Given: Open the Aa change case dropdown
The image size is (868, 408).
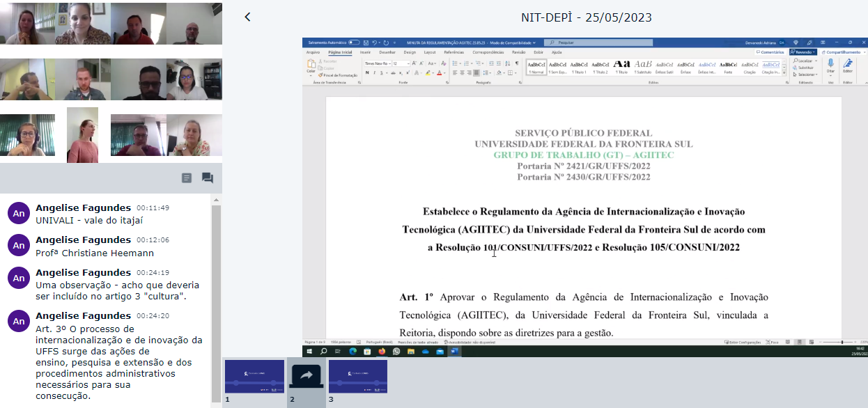Looking at the screenshot, I should 432,63.
